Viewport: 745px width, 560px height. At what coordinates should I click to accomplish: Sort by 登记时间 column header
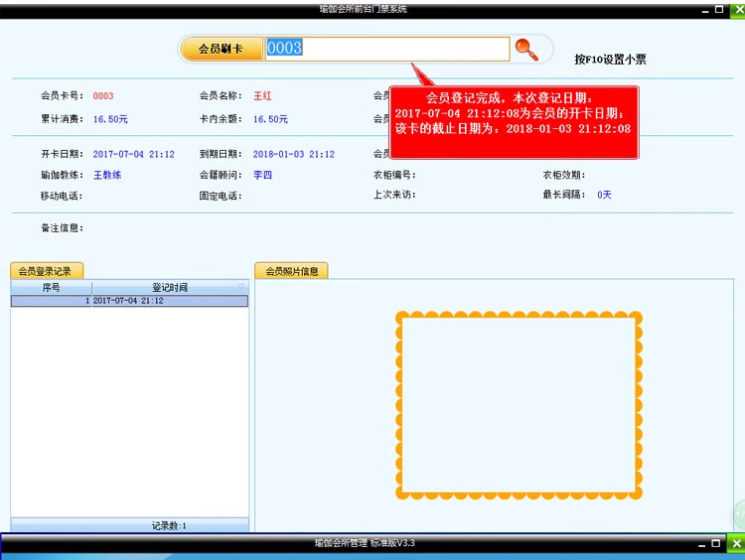[x=169, y=287]
